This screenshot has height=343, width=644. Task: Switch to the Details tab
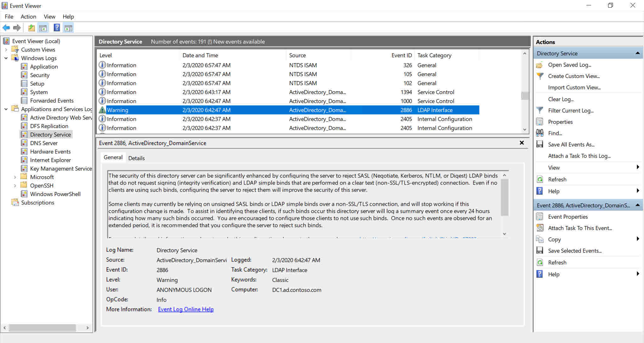click(x=136, y=158)
